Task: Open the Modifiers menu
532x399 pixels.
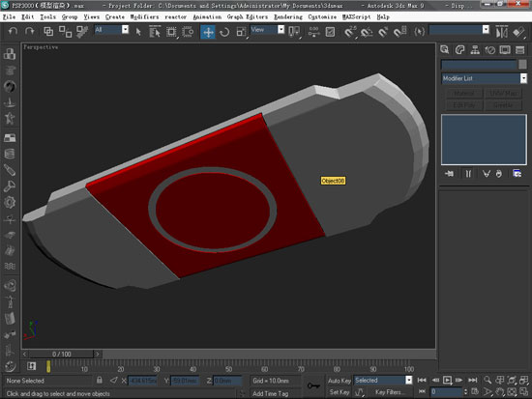Action: pyautogui.click(x=144, y=16)
